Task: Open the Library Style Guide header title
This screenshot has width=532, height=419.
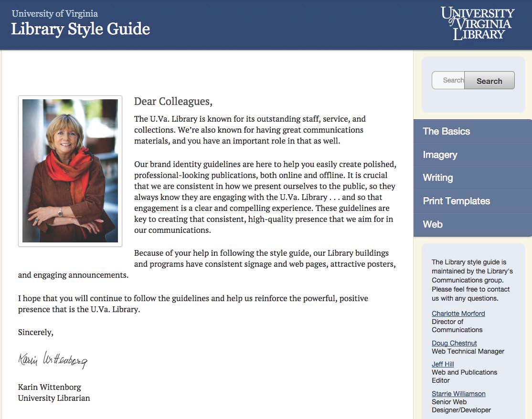Action: pos(80,29)
